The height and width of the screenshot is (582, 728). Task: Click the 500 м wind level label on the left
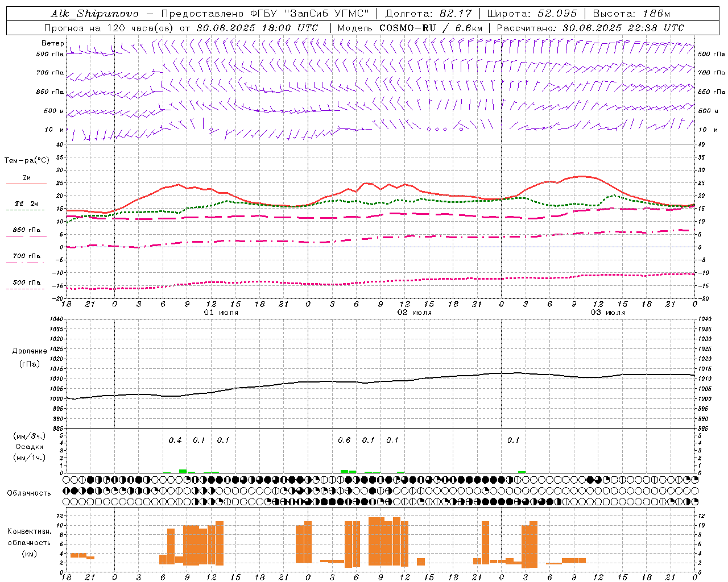(54, 111)
